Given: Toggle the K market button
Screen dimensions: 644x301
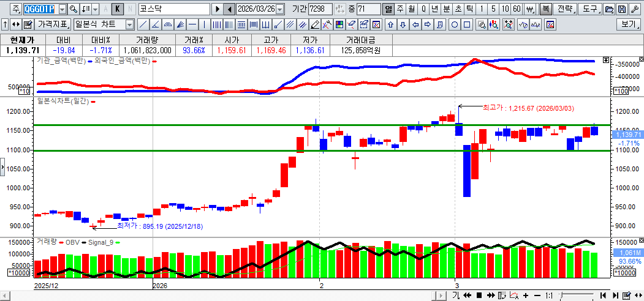Looking at the screenshot, I should 117,10.
